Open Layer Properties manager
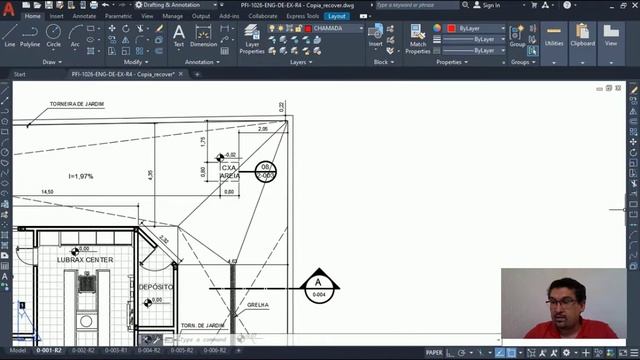The width and height of the screenshot is (640, 360). [x=252, y=39]
